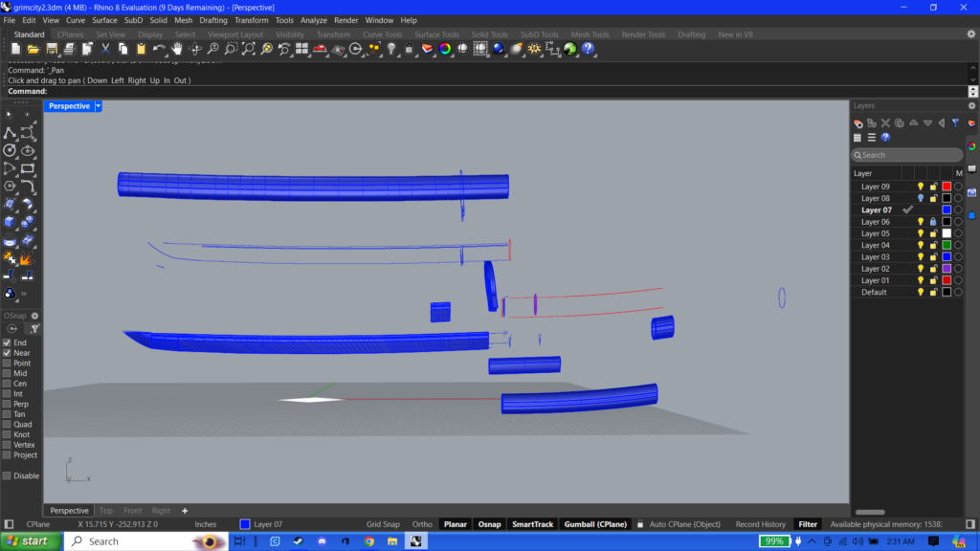This screenshot has width=980, height=551.
Task: Click Record History in status bar
Action: [x=760, y=524]
